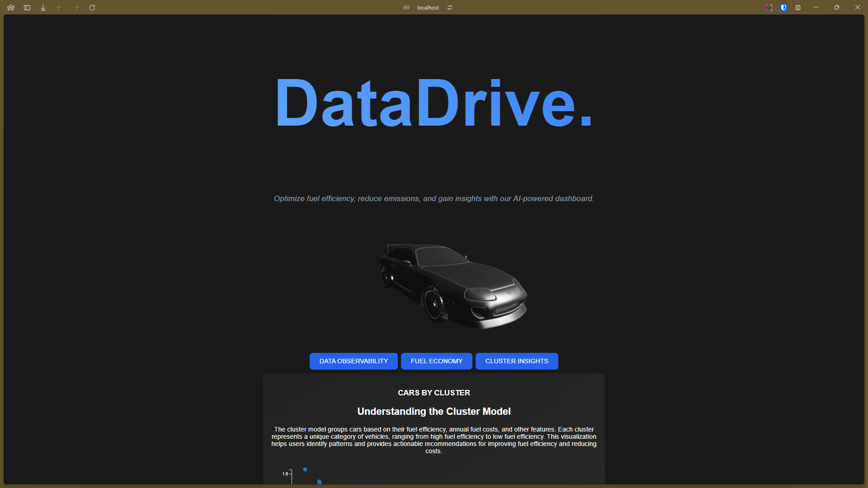
Task: Restore down the browser window
Action: tap(837, 8)
